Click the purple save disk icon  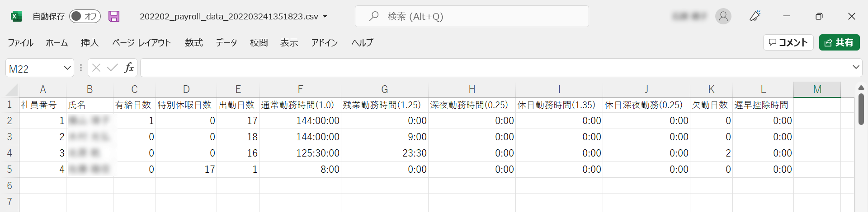pos(114,17)
